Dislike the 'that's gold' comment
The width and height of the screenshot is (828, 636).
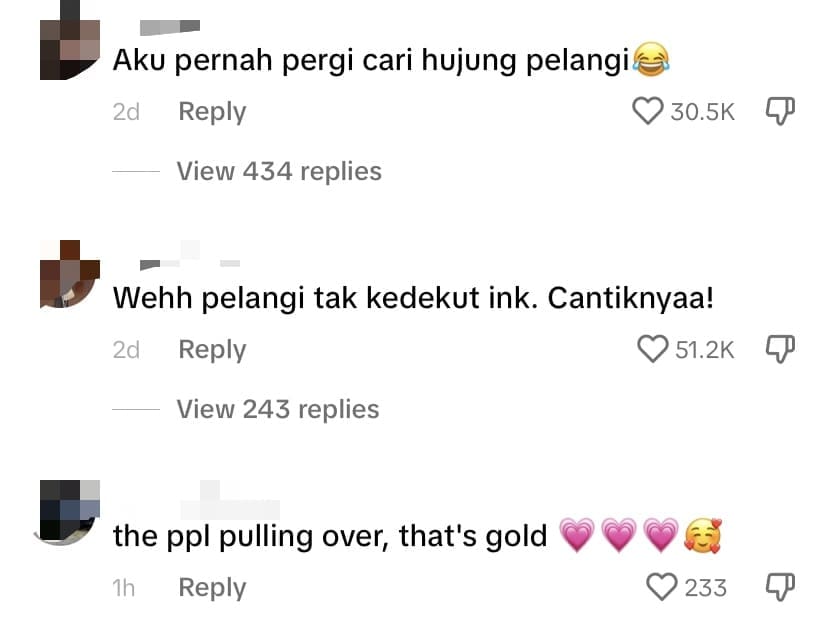[780, 587]
